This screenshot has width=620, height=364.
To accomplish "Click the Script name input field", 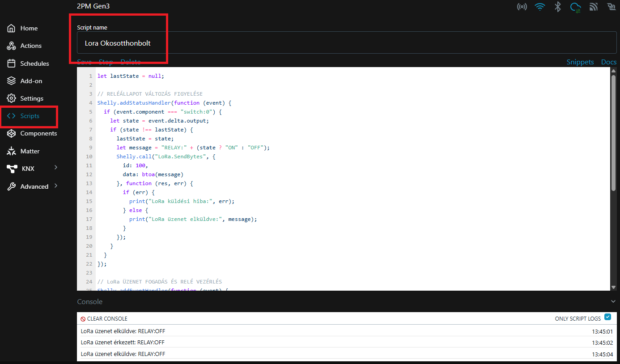I will coord(347,43).
